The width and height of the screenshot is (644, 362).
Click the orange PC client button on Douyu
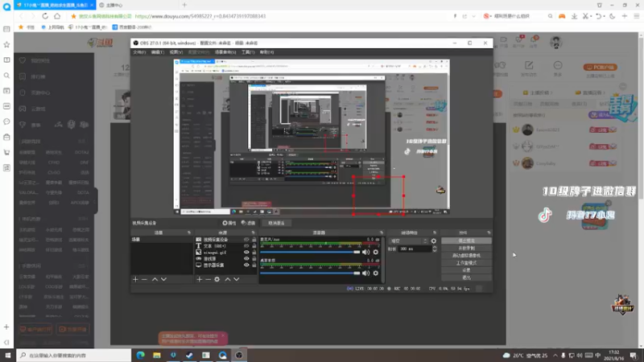point(600,68)
